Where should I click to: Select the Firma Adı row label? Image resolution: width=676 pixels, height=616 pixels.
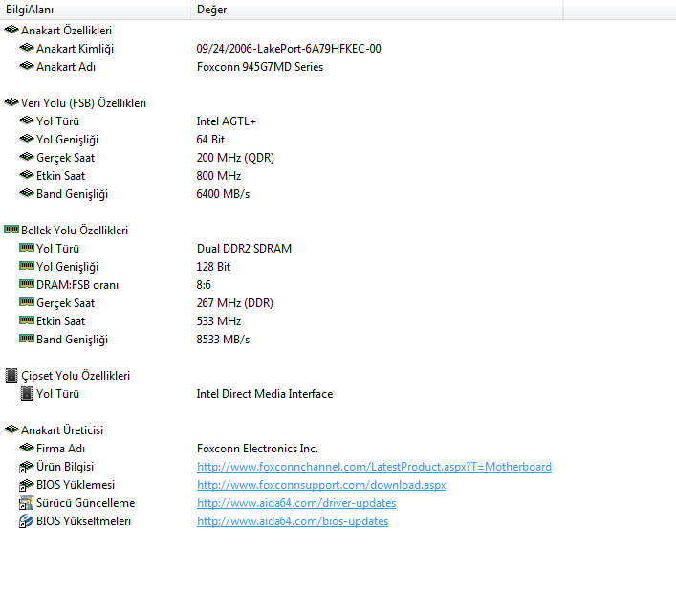pos(61,449)
